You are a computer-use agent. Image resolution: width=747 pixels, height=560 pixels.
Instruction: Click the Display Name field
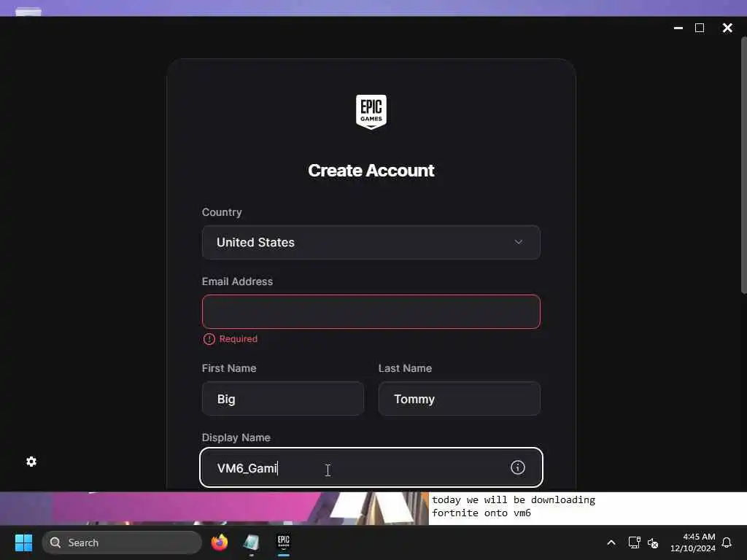point(371,467)
